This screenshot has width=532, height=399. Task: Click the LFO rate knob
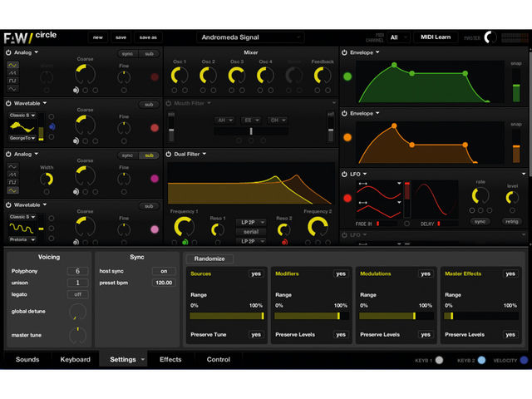coord(480,196)
